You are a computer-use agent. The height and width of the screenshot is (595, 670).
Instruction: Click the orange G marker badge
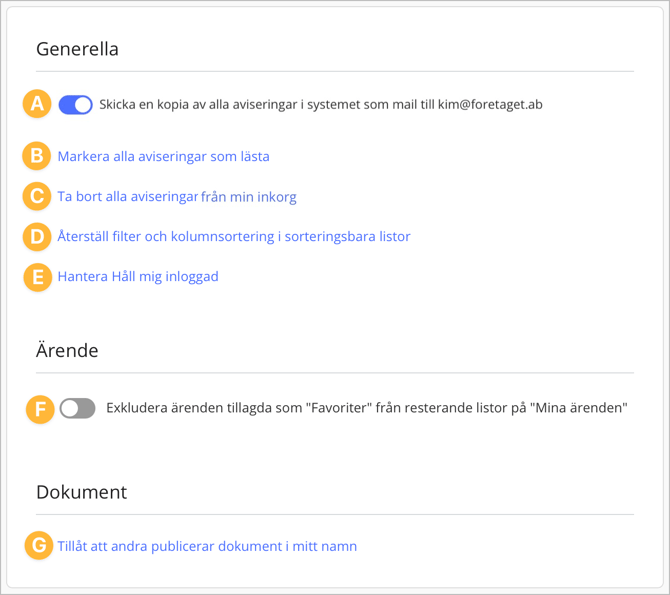click(x=38, y=546)
